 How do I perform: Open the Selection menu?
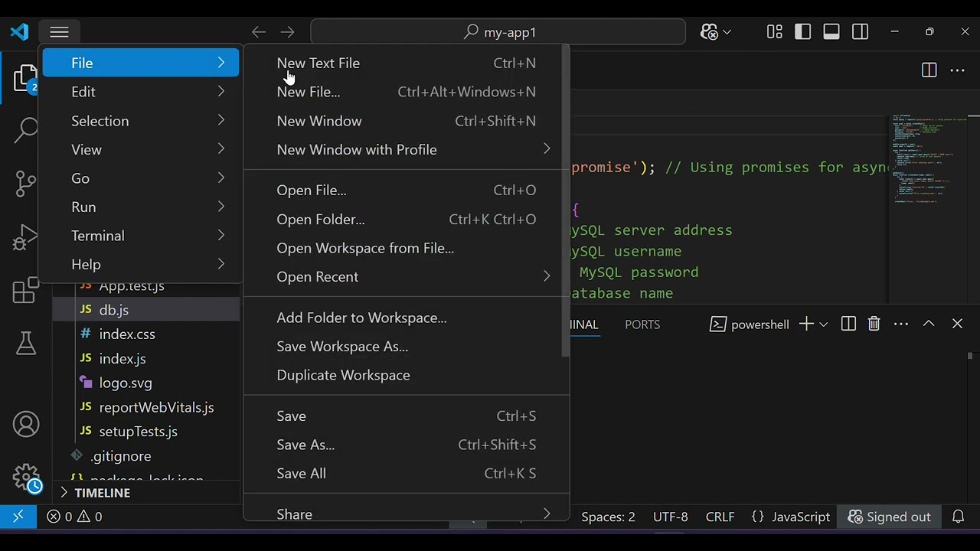tap(141, 121)
